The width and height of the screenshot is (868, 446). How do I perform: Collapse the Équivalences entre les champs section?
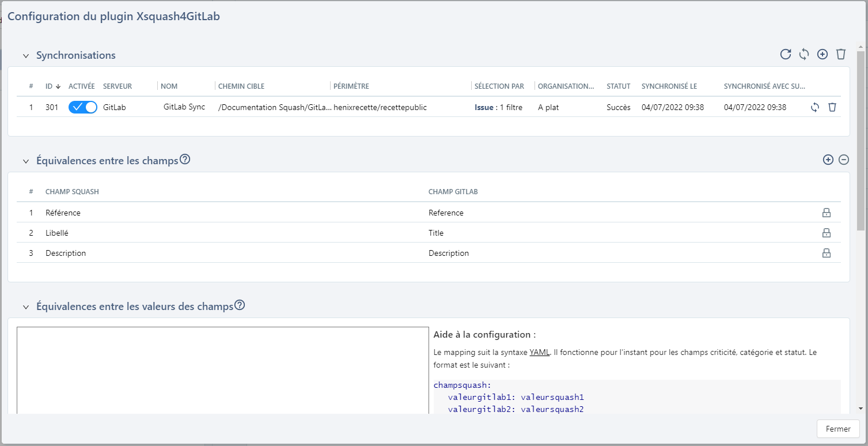25,161
